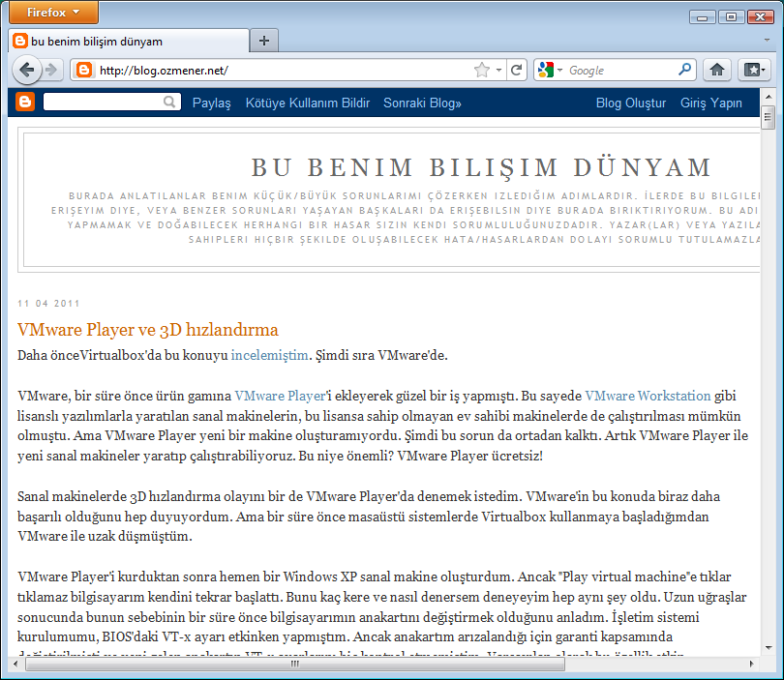Screen dimensions: 784x680
Task: Minimize the Firefox window
Action: click(x=702, y=17)
